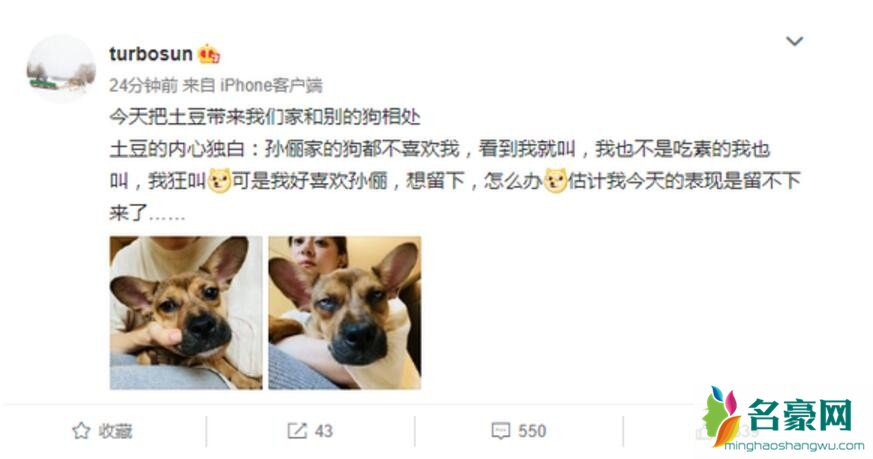Select the 收藏 label

click(x=115, y=431)
